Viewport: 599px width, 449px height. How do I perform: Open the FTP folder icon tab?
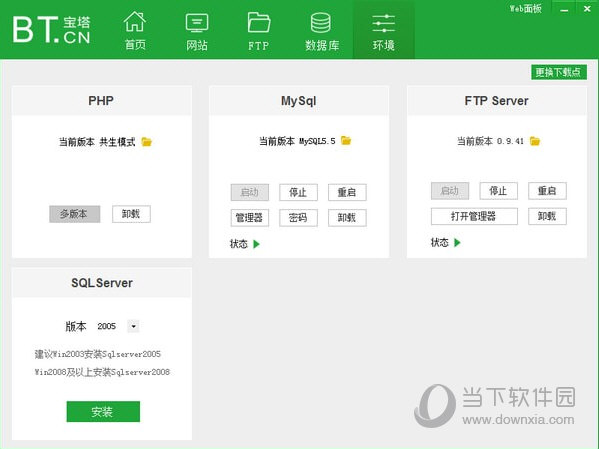click(x=259, y=31)
